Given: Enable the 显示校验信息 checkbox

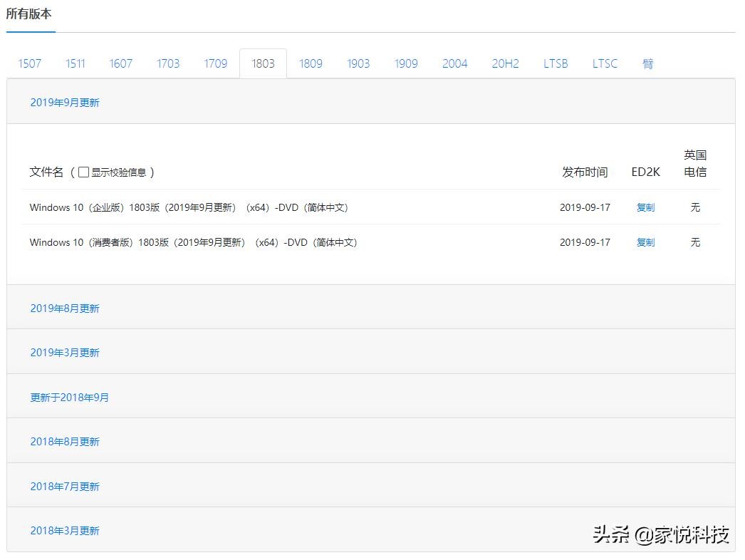Looking at the screenshot, I should [x=84, y=172].
